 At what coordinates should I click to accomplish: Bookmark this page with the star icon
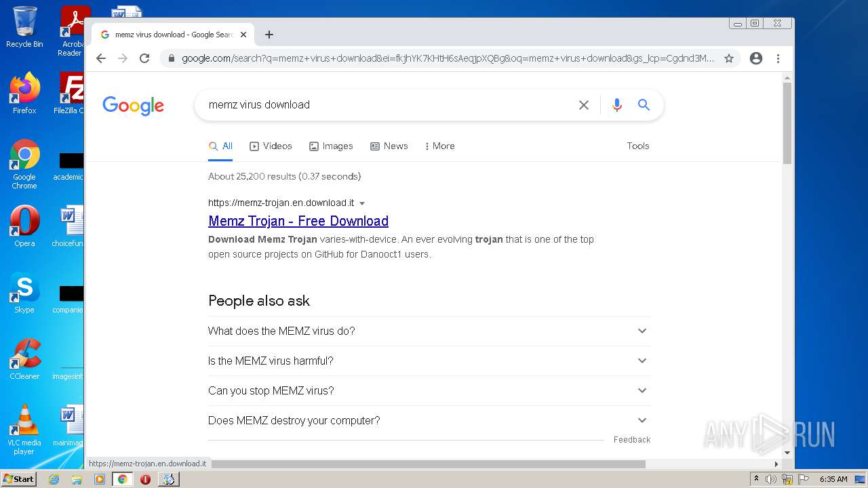pyautogui.click(x=729, y=58)
